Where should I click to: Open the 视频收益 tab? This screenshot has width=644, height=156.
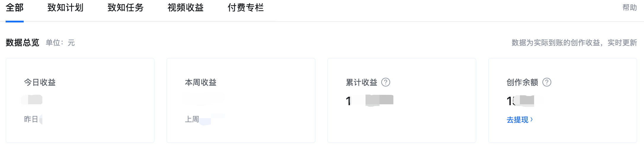(x=185, y=8)
